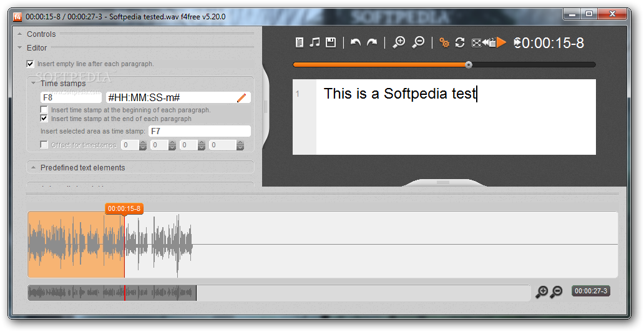The image size is (644, 332).
Task: Click the large waveform display area
Action: pyautogui.click(x=323, y=245)
